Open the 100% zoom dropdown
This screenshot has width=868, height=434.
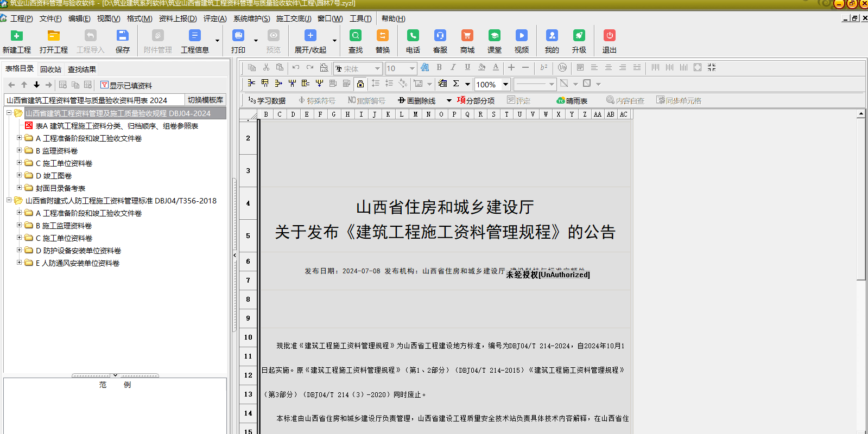pos(505,84)
